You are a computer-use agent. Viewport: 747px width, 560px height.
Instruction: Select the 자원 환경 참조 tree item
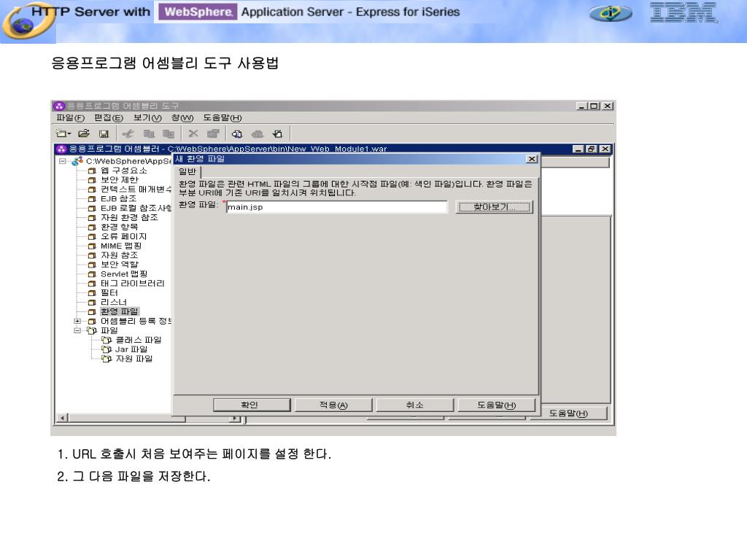129,217
